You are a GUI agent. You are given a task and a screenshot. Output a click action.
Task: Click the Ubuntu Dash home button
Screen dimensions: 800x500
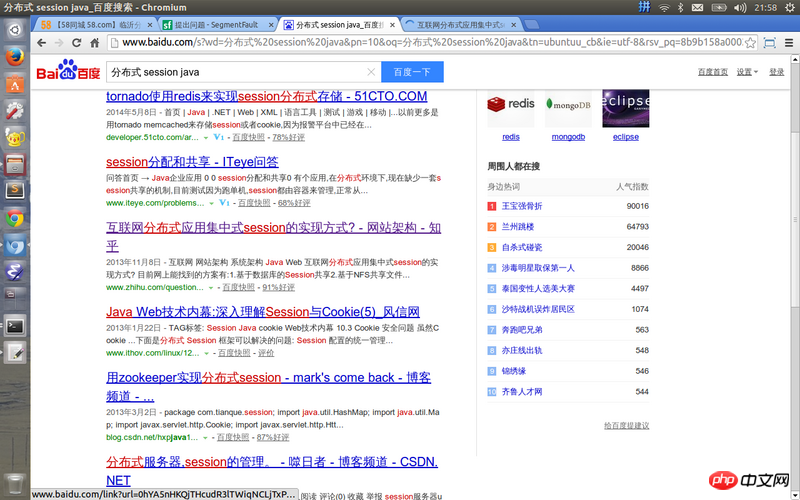click(x=15, y=30)
